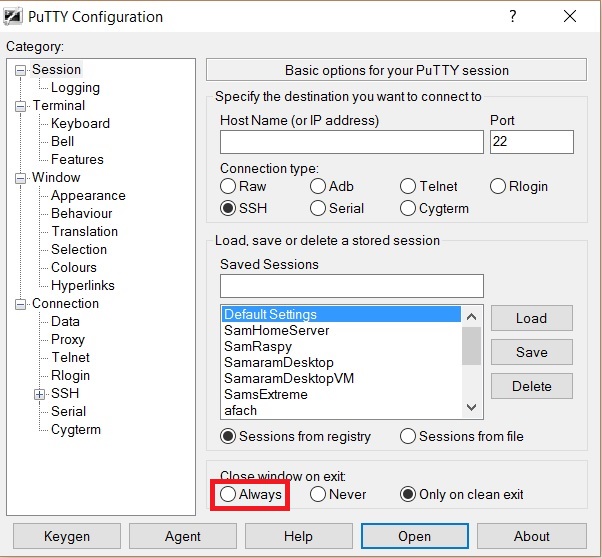Image resolution: width=602 pixels, height=558 pixels.
Task: Select the SamRaspy saved session
Action: point(341,346)
